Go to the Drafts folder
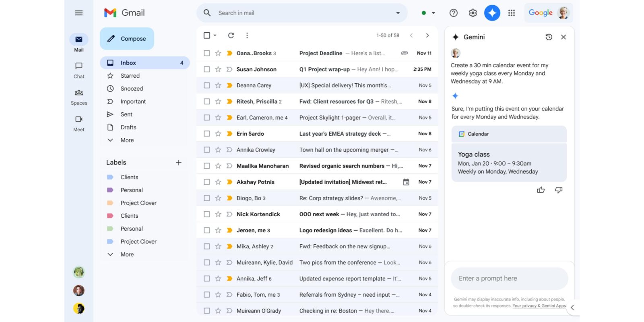This screenshot has height=322, width=644. pyautogui.click(x=128, y=127)
